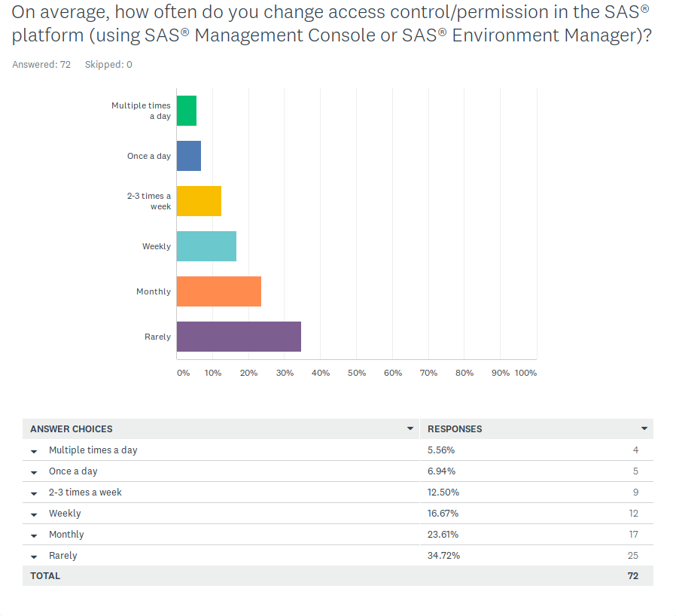676x616 pixels.
Task: Click the count 25 in the Rarely row
Action: point(633,556)
